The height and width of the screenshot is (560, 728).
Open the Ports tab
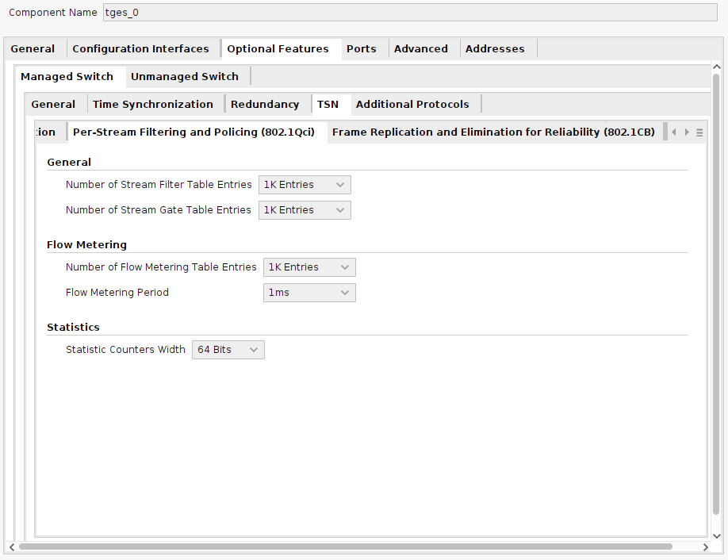point(361,48)
